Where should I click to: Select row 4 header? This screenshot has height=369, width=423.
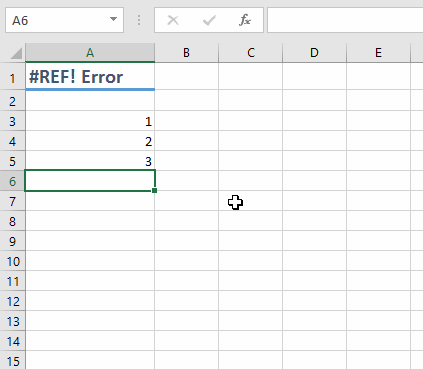[13, 141]
